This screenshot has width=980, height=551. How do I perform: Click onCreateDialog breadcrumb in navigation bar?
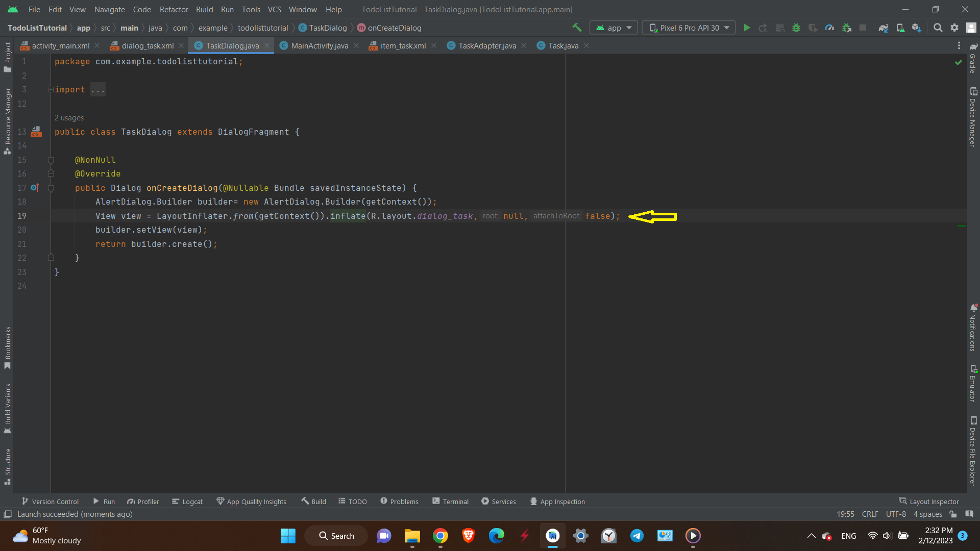pyautogui.click(x=389, y=28)
